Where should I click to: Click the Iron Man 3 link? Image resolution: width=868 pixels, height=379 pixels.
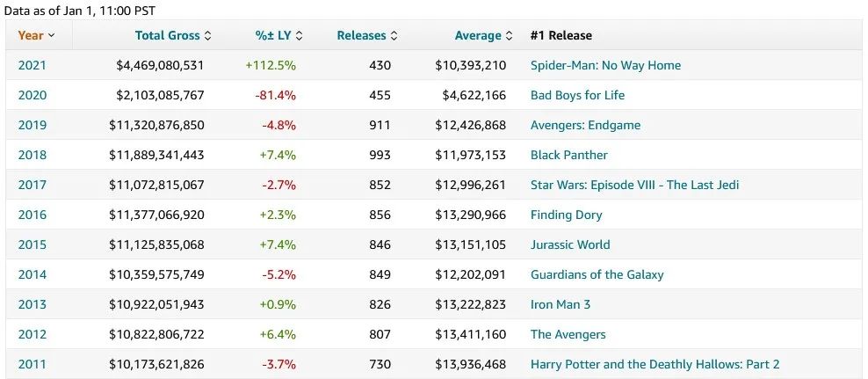tap(561, 304)
